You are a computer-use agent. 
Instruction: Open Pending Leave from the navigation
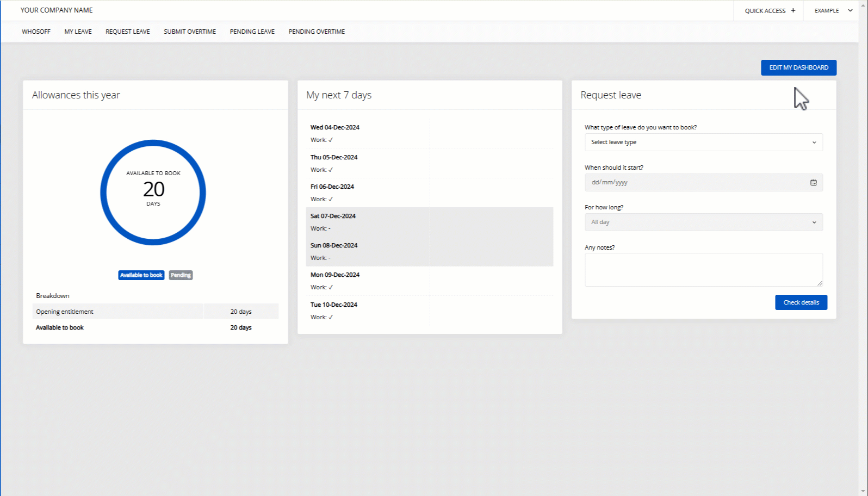click(x=252, y=32)
